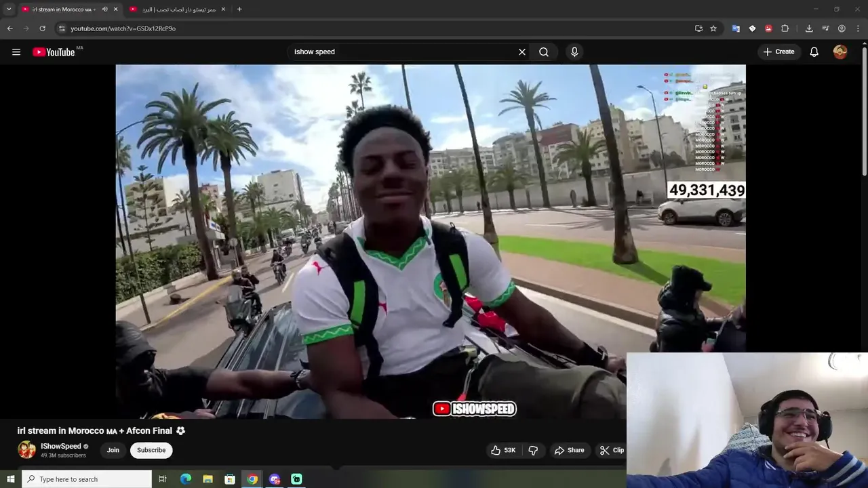Start voice search with the microphone icon
The height and width of the screenshot is (488, 868).
click(x=574, y=52)
